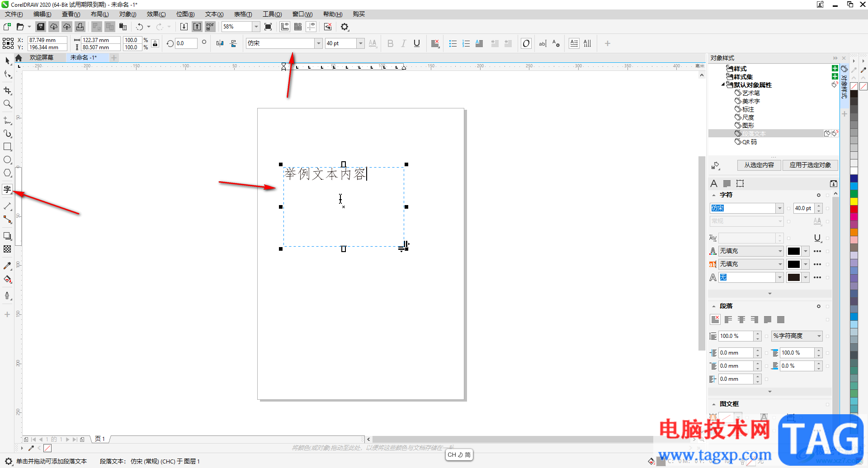Toggle Bold formatting
This screenshot has width=868, height=468.
tap(391, 43)
